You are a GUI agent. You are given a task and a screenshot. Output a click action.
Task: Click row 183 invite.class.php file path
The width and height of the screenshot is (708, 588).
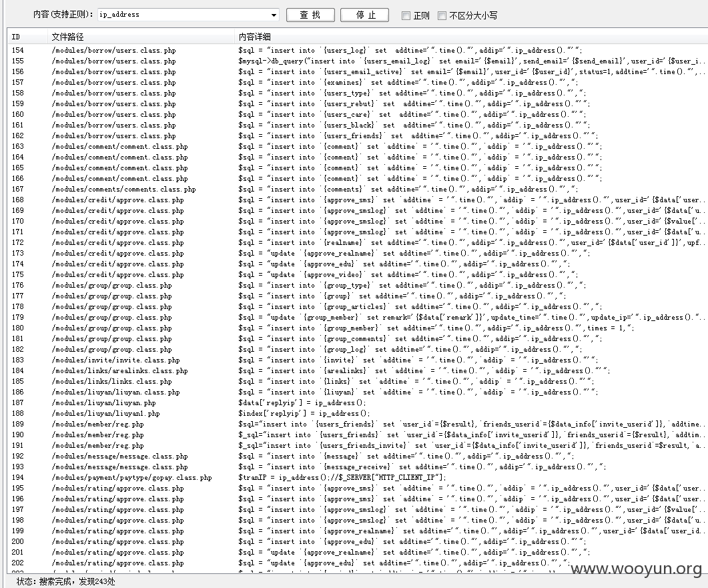coord(115,360)
